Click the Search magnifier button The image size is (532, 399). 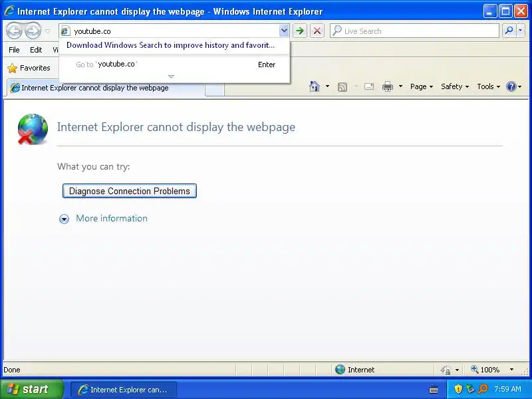tap(509, 31)
